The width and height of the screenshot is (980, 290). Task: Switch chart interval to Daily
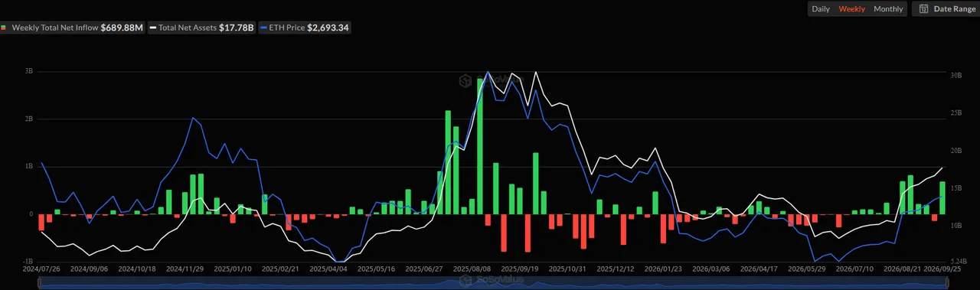(820, 9)
